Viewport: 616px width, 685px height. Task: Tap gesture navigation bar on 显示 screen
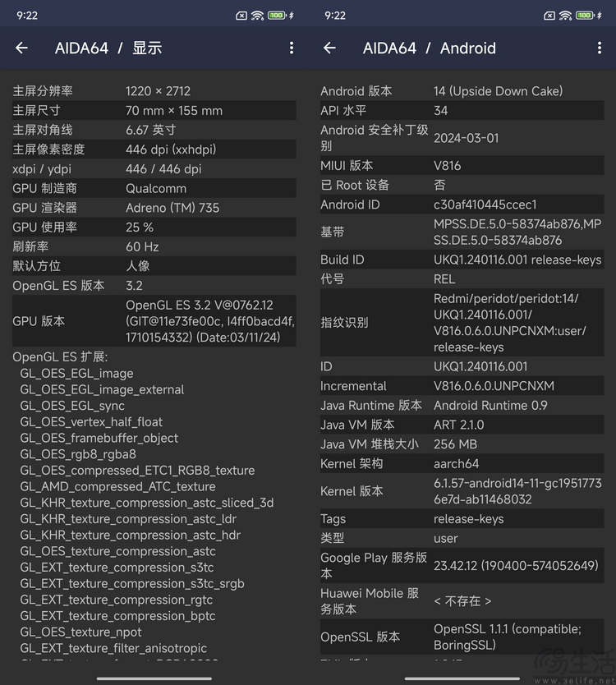154,678
